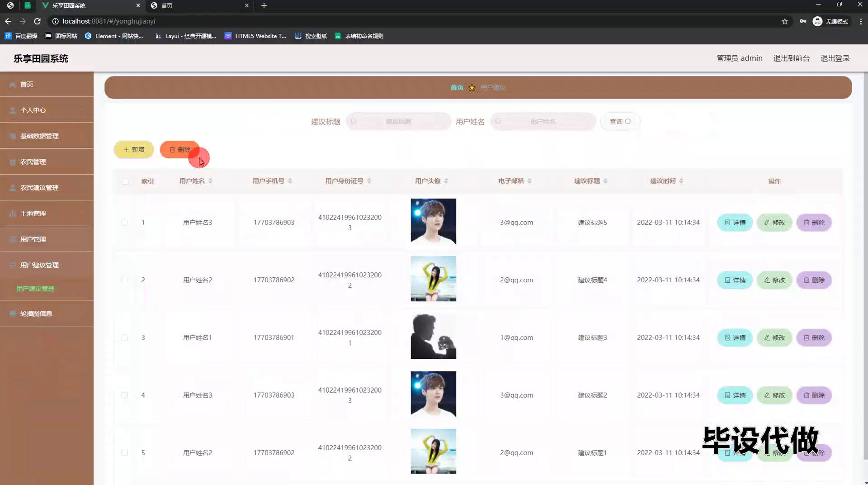The image size is (868, 485).
Task: Click the browser back arrow
Action: pos(8,21)
